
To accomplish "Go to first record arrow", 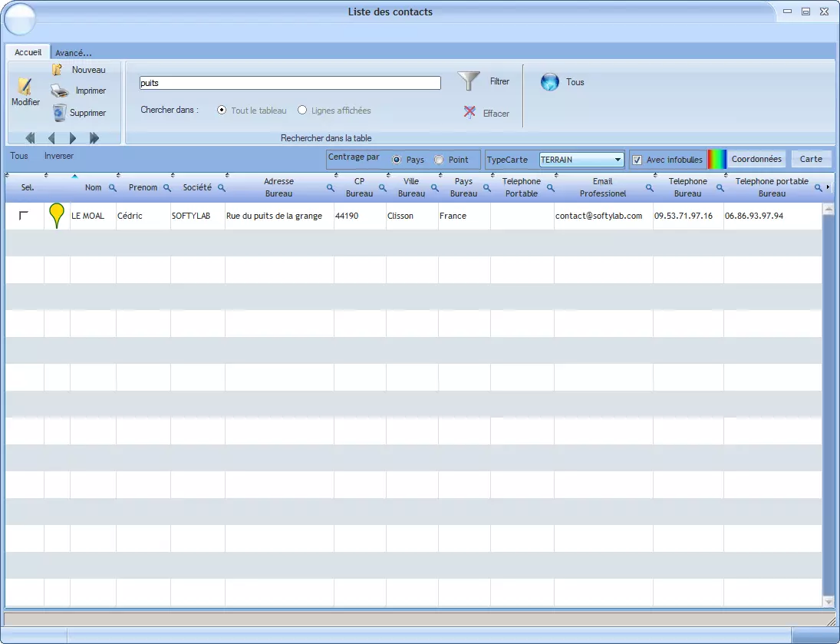I will (x=30, y=138).
